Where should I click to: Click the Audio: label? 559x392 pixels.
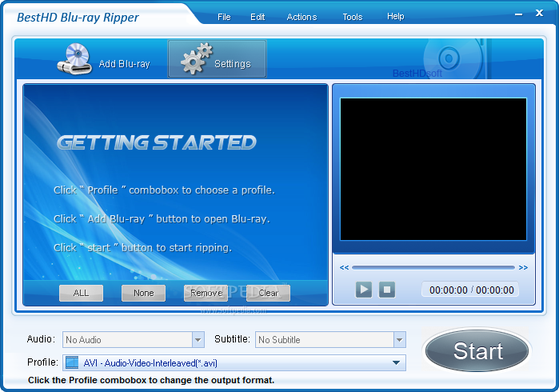click(41, 339)
